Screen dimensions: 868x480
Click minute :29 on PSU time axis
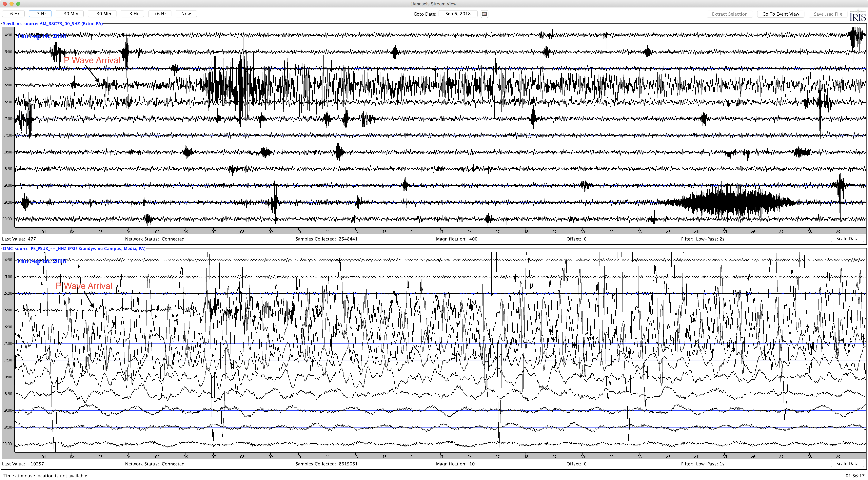838,456
